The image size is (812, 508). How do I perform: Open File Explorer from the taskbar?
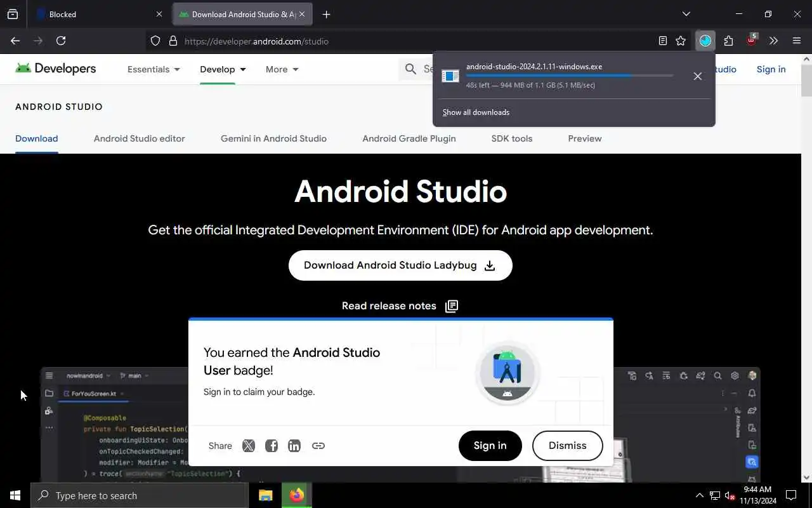(x=266, y=495)
